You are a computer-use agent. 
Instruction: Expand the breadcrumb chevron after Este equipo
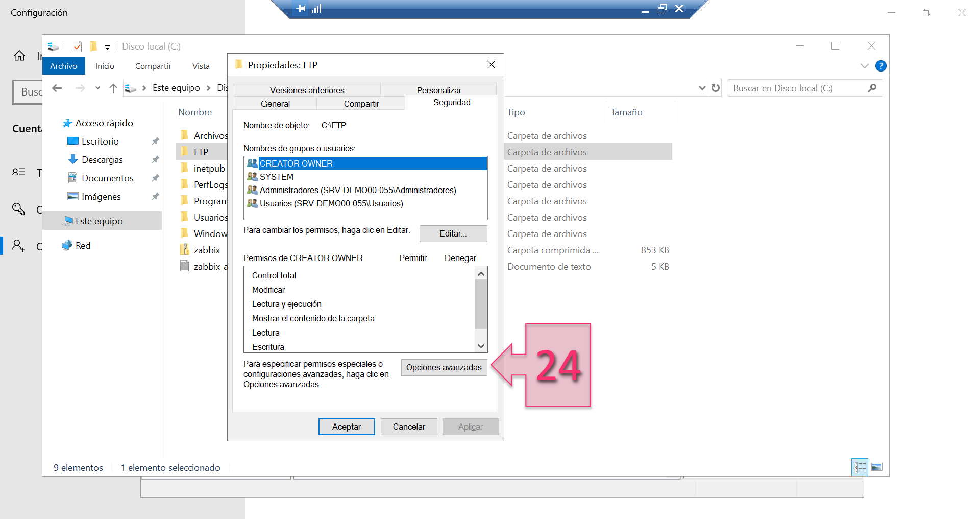point(209,88)
